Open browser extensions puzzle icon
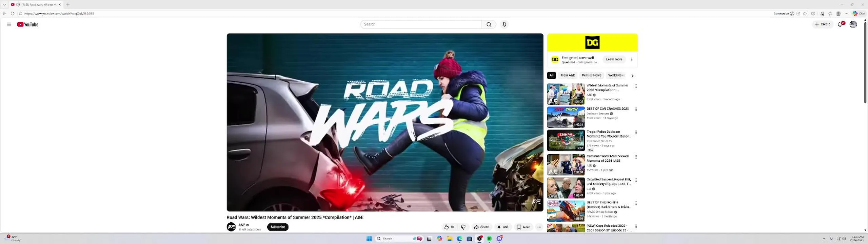Image resolution: width=868 pixels, height=244 pixels. click(813, 14)
